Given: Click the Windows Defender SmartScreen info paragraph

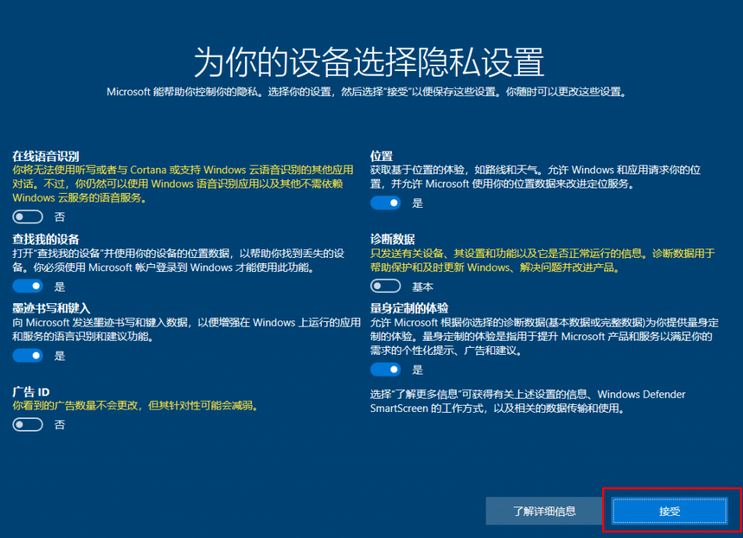Looking at the screenshot, I should tap(540, 402).
